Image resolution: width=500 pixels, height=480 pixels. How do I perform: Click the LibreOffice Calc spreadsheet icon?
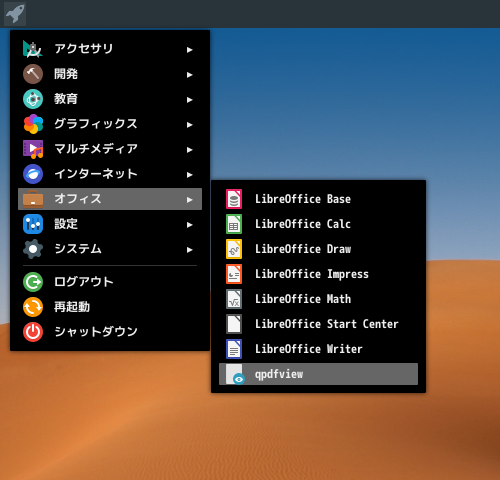coord(234,224)
